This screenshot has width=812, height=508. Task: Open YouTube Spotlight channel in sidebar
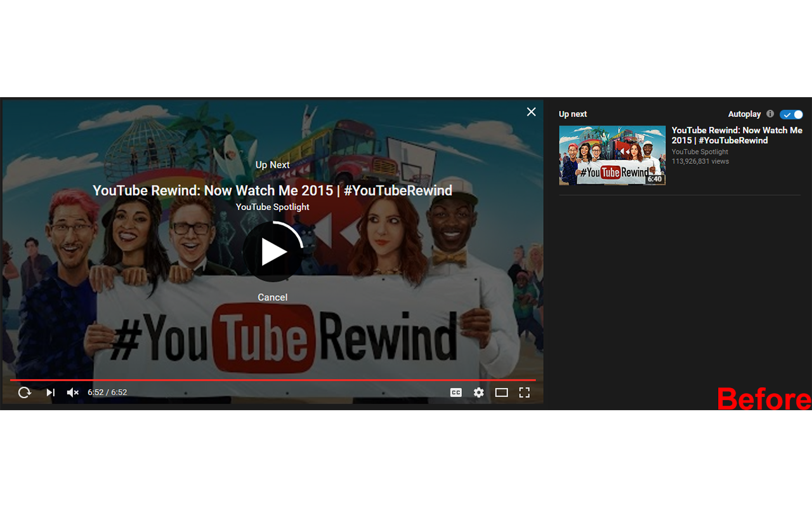coord(700,152)
